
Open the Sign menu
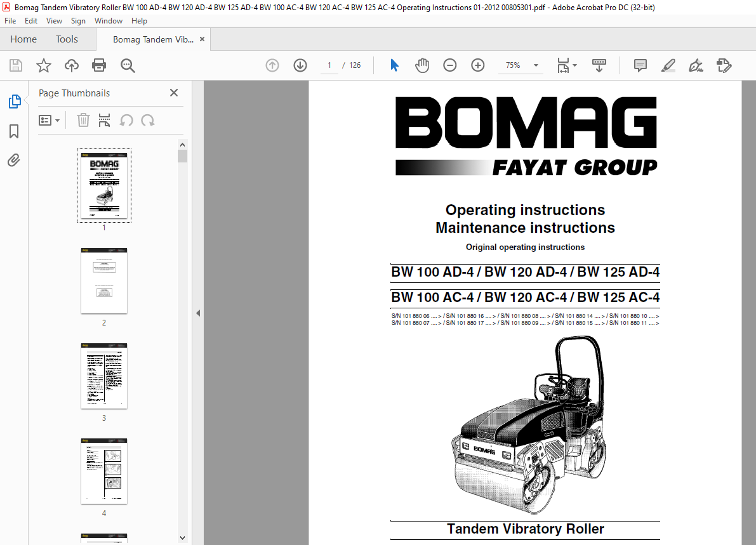[x=78, y=21]
